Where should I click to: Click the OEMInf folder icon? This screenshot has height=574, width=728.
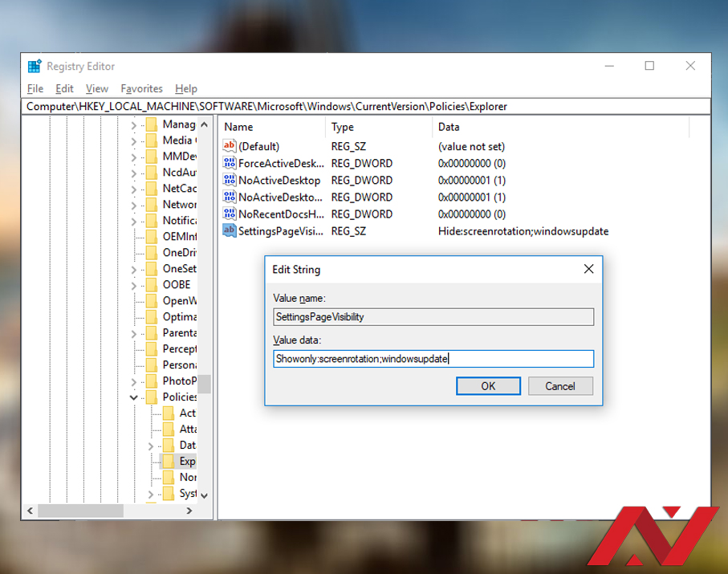(x=152, y=237)
